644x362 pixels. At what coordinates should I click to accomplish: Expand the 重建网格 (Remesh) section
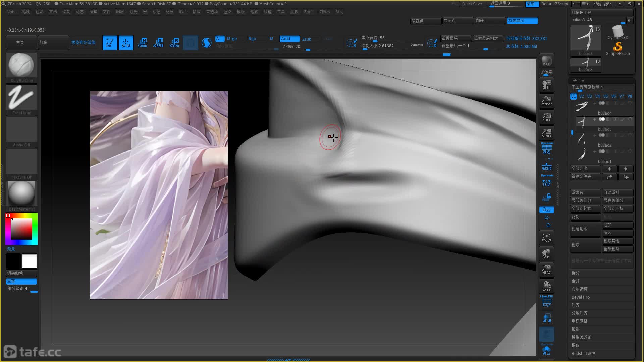[579, 321]
